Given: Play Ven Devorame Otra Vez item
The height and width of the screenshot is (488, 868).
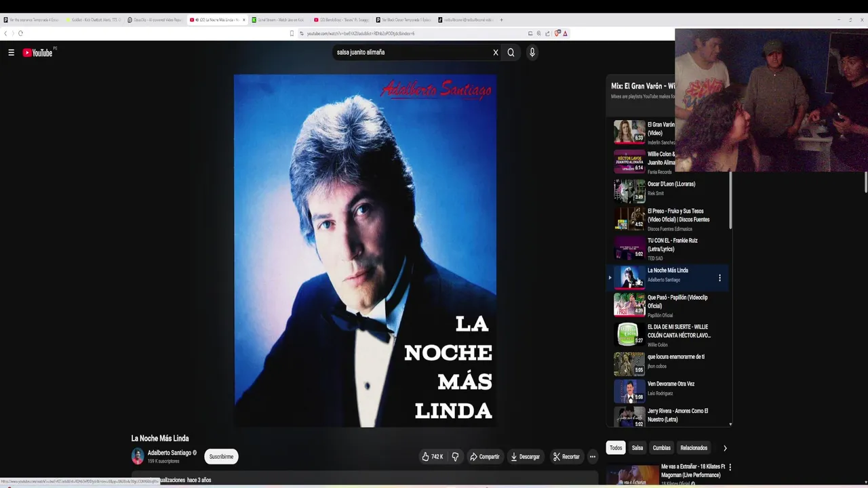Looking at the screenshot, I should pos(668,391).
